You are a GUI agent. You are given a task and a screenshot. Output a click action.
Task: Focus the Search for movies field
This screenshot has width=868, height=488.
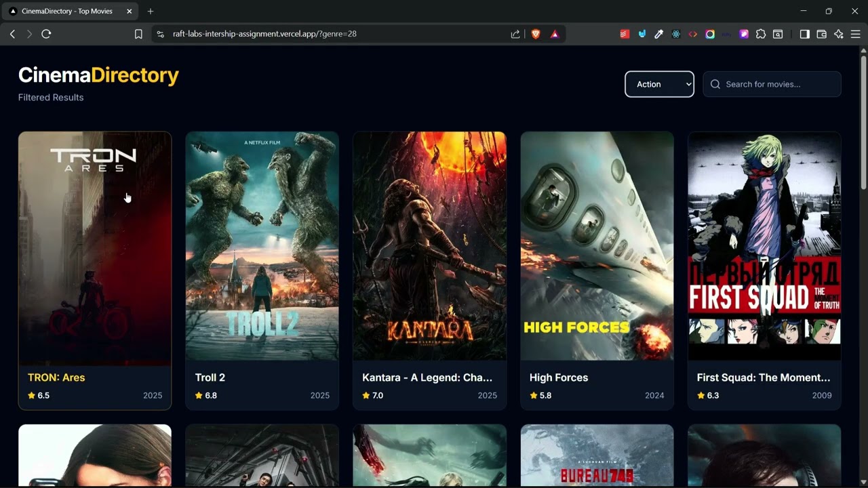(772, 84)
